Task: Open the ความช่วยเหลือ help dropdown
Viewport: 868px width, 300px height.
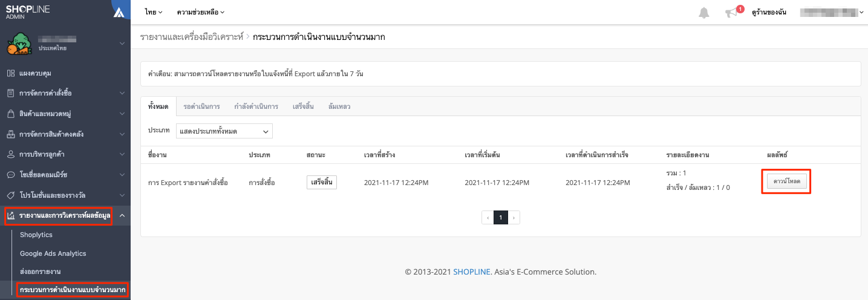Action: click(x=201, y=12)
